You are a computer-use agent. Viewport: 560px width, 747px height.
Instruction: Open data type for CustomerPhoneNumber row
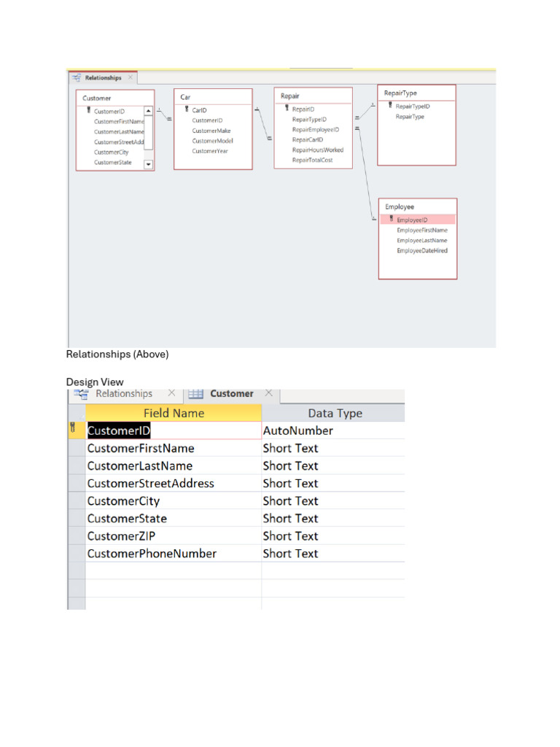333,554
